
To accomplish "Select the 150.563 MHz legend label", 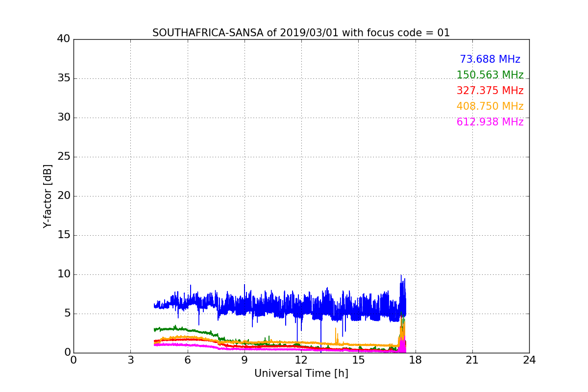I will 490,75.
